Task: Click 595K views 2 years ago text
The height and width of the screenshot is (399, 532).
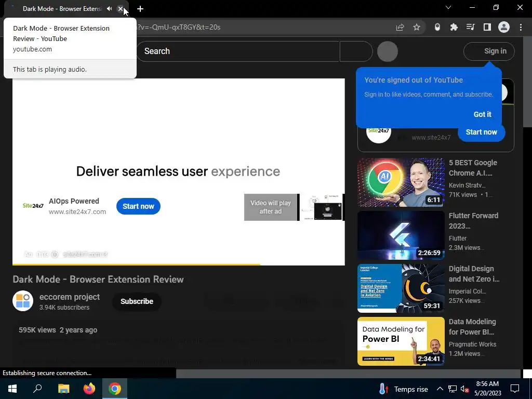Action: point(58,330)
